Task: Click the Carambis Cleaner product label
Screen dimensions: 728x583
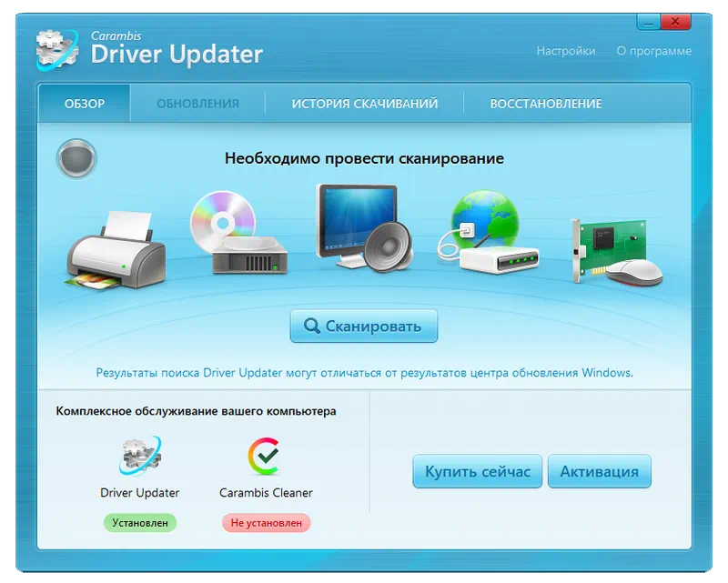Action: [x=266, y=492]
